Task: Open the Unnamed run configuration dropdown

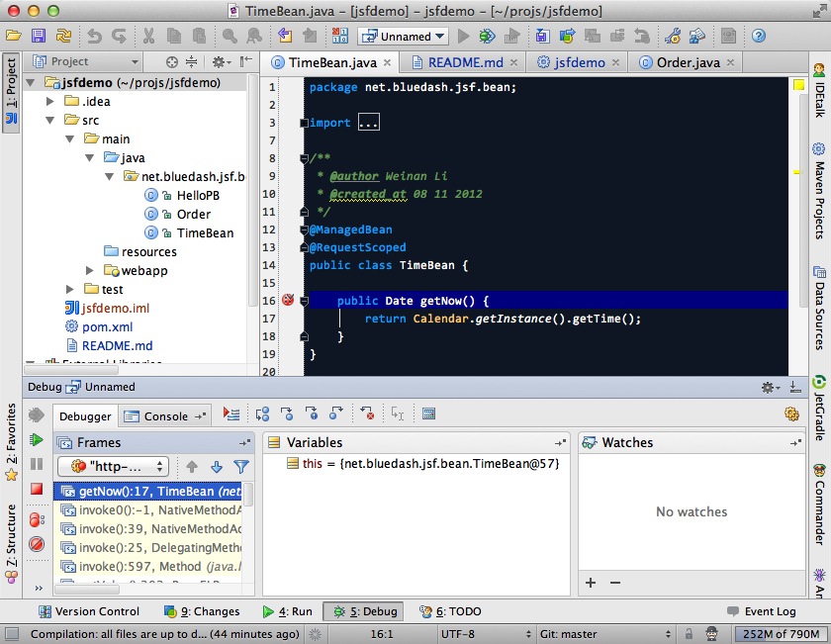Action: (x=405, y=36)
